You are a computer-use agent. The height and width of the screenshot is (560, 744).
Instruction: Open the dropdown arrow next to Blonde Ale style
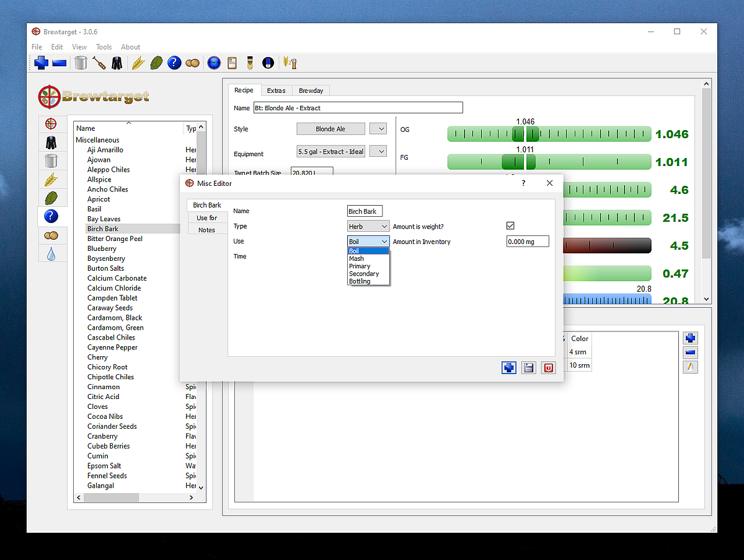(x=378, y=129)
